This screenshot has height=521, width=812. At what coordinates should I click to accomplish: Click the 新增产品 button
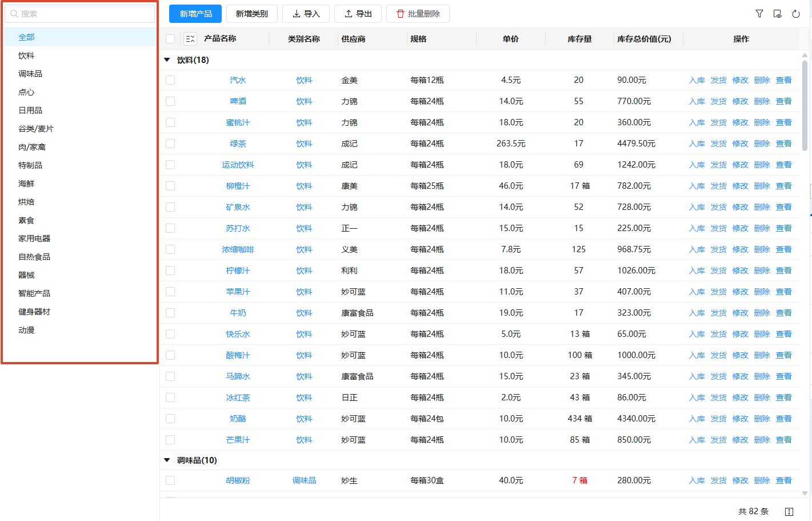pos(195,14)
